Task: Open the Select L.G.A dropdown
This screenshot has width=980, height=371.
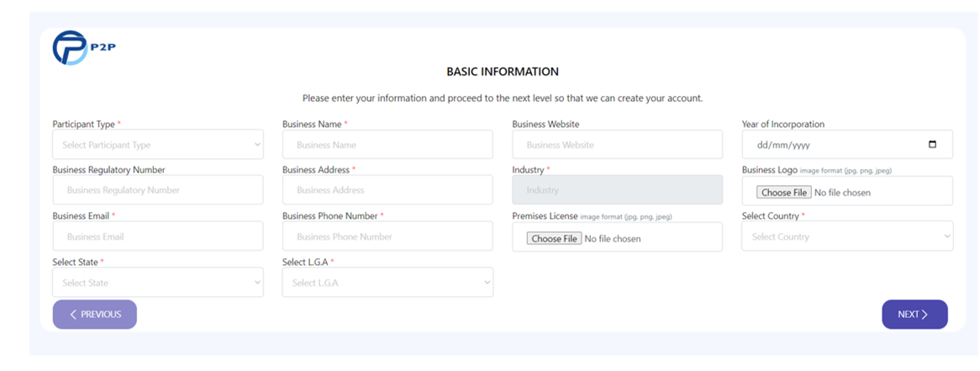Action: [x=387, y=283]
